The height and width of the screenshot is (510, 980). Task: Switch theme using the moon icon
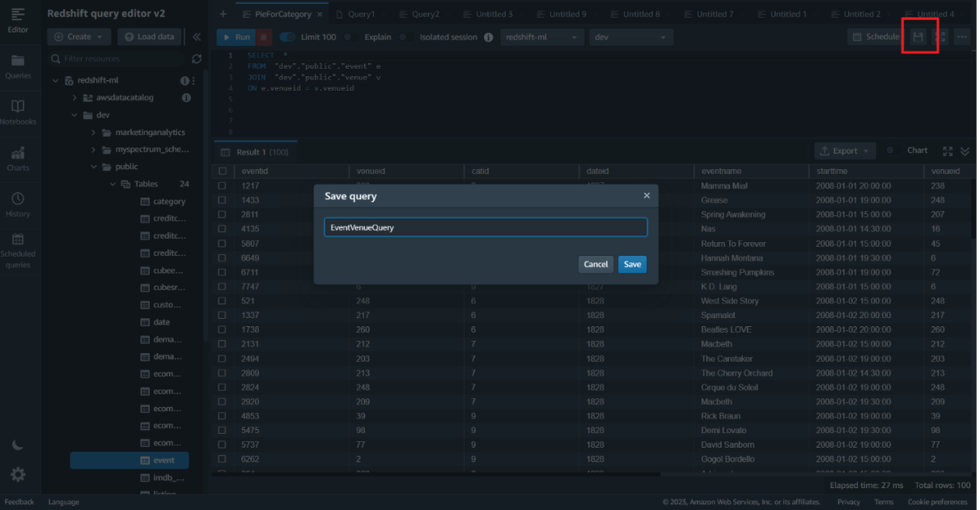coord(18,444)
